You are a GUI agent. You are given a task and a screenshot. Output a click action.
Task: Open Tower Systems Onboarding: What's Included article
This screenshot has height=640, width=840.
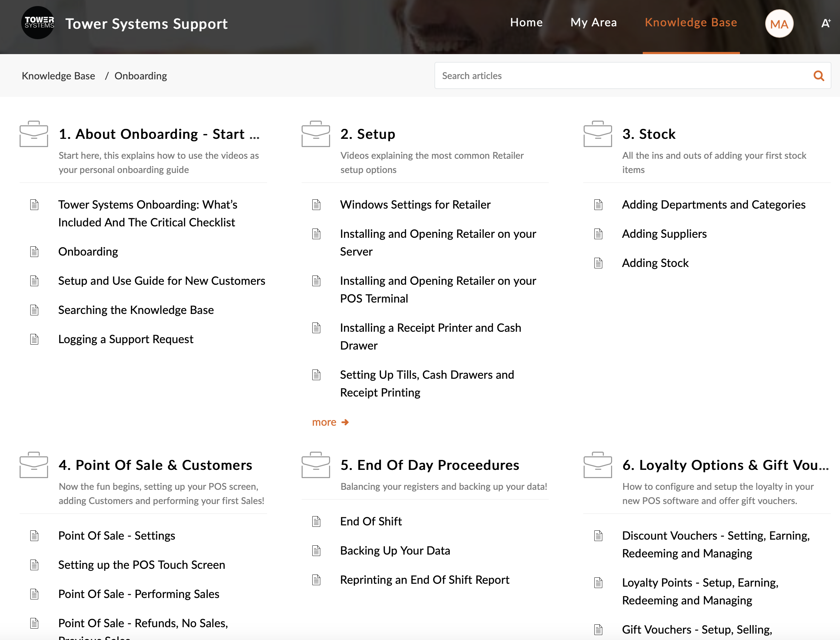point(148,213)
